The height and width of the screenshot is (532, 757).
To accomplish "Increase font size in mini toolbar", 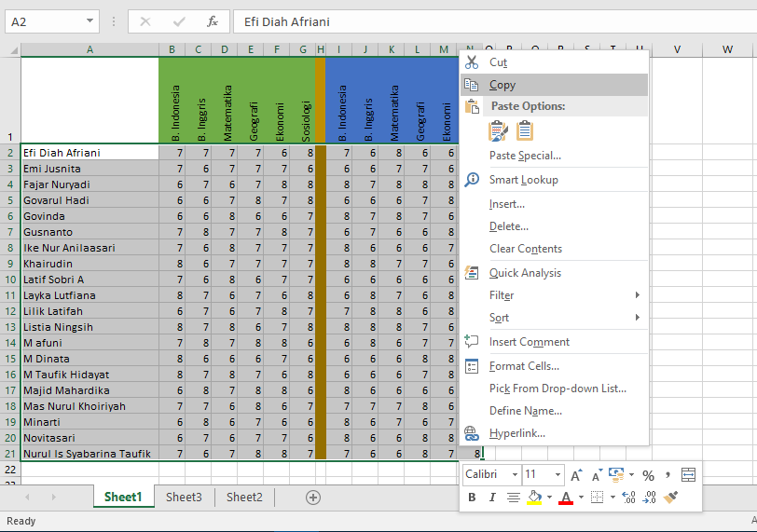I will [576, 475].
